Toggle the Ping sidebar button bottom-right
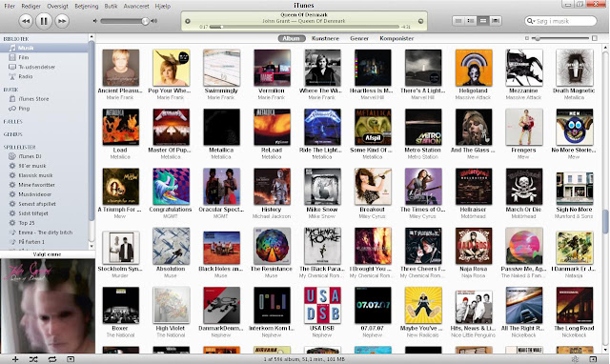The image size is (610, 364). (593, 359)
